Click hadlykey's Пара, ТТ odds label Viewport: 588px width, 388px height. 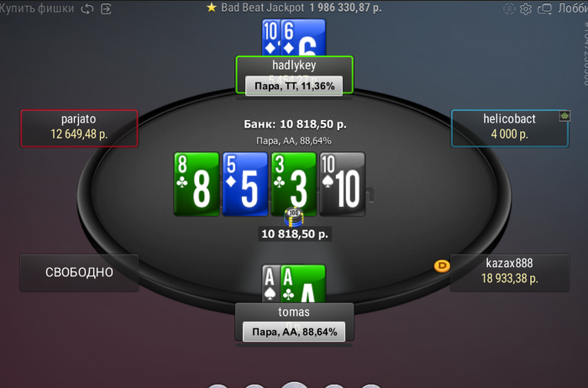[294, 87]
